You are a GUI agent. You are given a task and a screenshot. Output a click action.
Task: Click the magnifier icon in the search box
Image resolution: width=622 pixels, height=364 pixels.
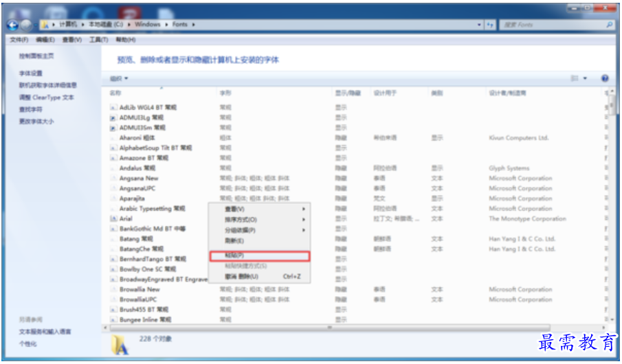(x=610, y=25)
